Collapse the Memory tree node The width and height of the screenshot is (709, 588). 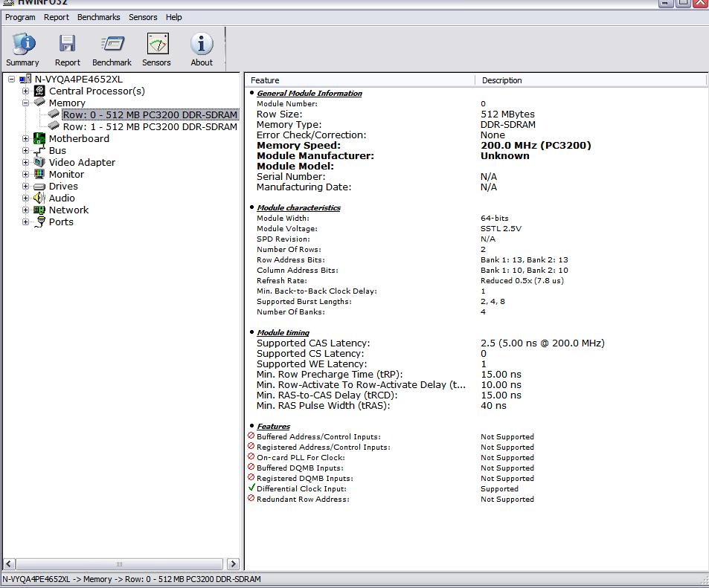(26, 103)
